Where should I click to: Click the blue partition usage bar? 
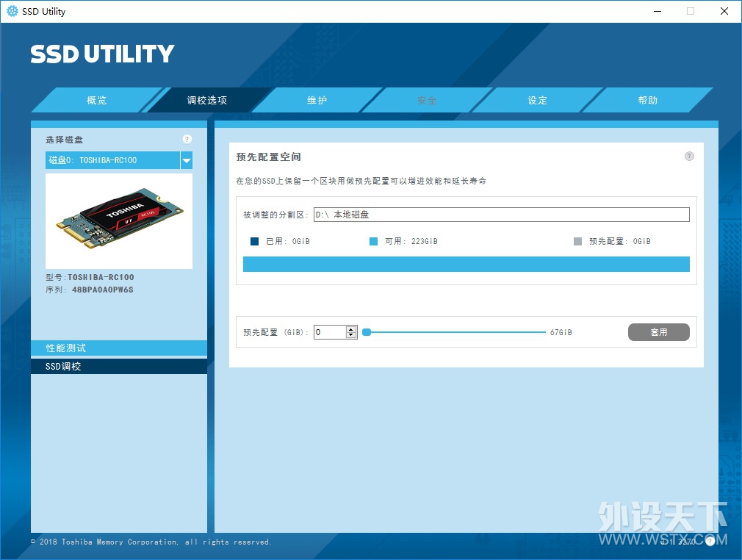tap(466, 264)
